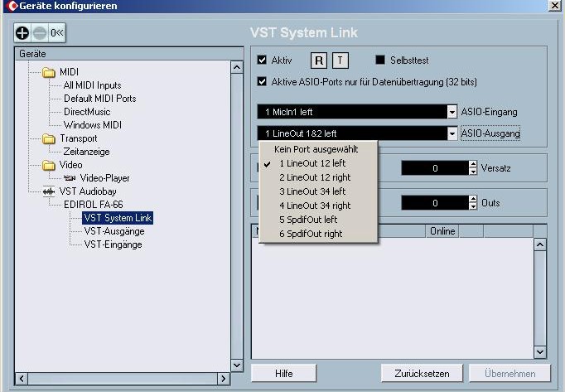The width and height of the screenshot is (565, 392).
Task: Select VST System Link tree item
Action: click(118, 218)
